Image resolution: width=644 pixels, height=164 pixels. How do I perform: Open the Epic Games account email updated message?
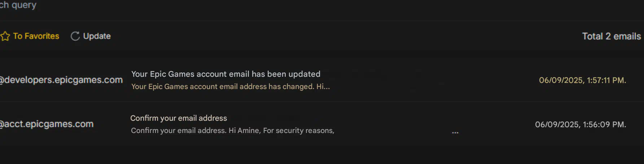[322, 80]
